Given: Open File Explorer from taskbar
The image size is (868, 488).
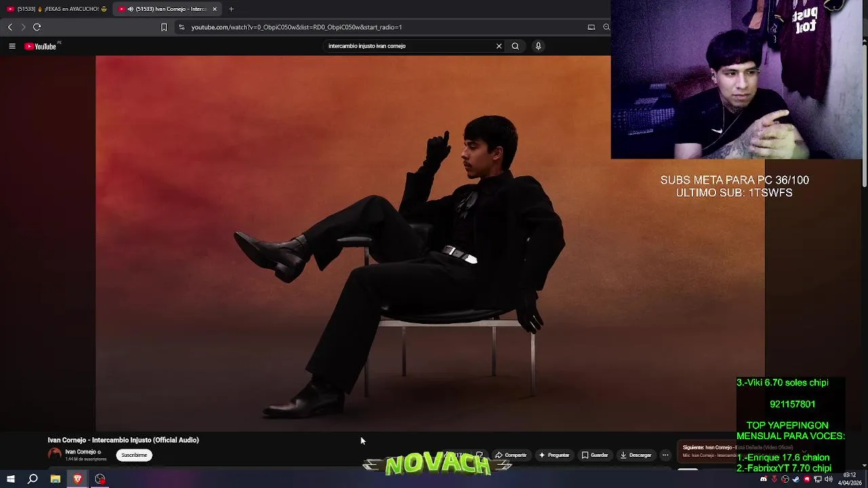Looking at the screenshot, I should [56, 479].
